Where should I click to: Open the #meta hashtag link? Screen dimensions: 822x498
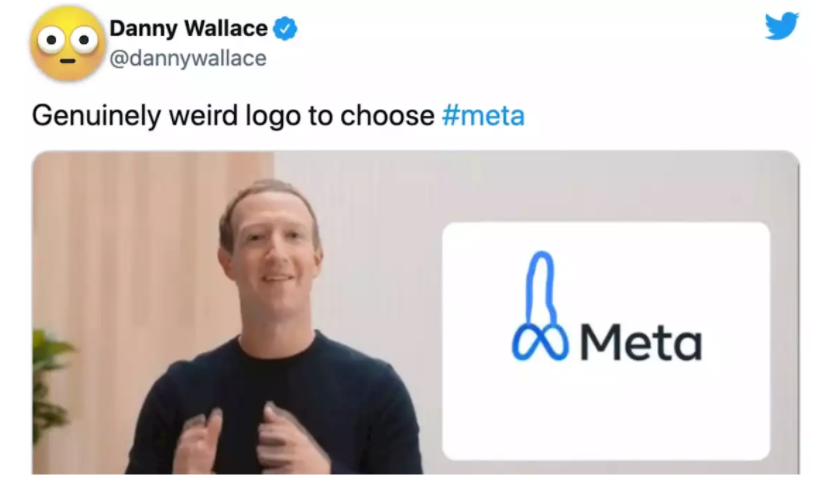(483, 115)
